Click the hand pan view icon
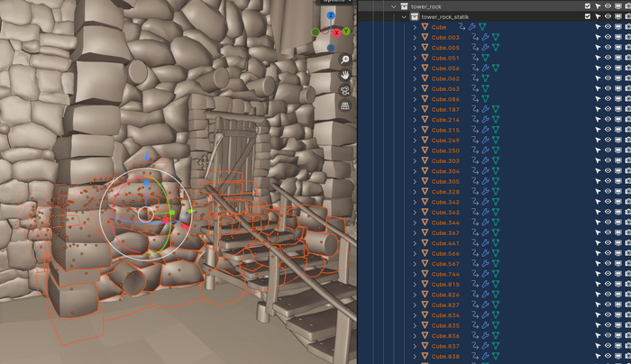631x364 pixels. click(x=344, y=76)
